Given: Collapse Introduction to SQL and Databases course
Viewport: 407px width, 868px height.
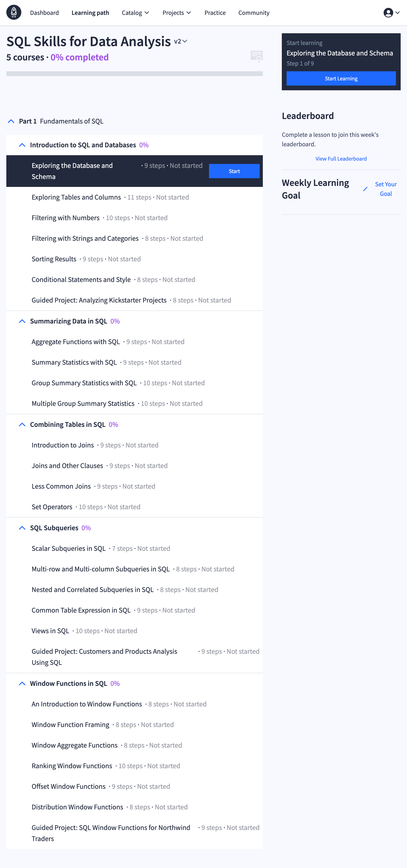Looking at the screenshot, I should 22,145.
